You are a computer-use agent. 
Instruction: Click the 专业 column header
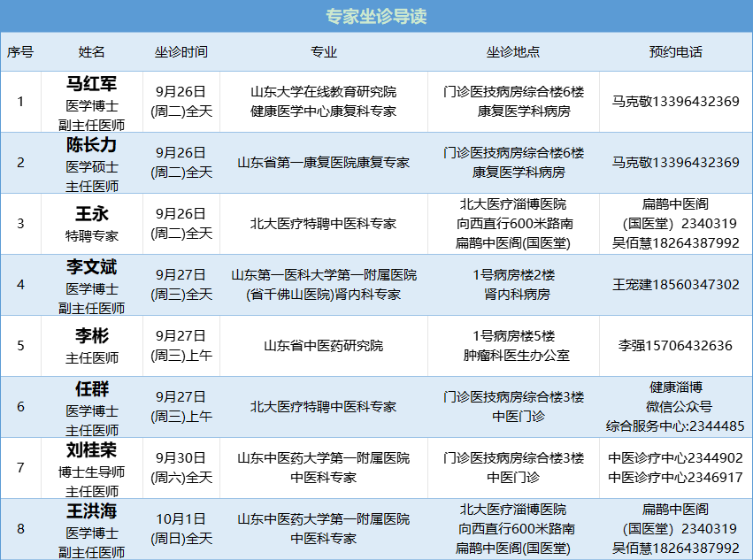click(323, 52)
